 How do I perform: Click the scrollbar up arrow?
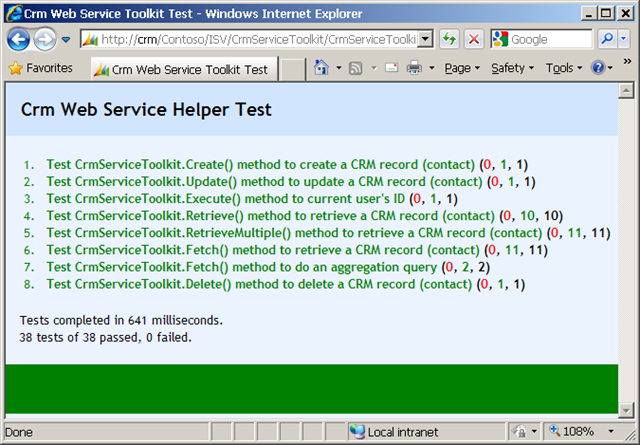626,91
